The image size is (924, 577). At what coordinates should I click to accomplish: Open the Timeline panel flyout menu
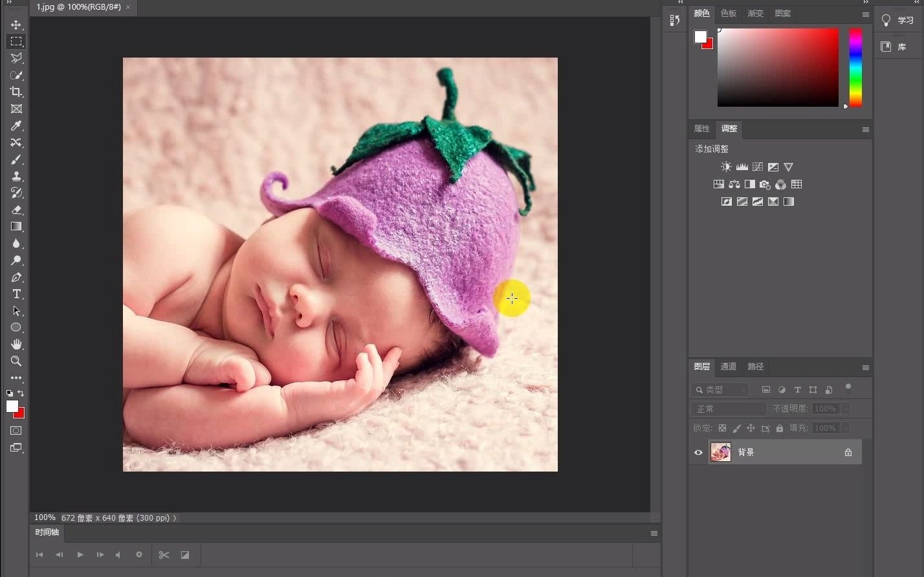pos(654,533)
